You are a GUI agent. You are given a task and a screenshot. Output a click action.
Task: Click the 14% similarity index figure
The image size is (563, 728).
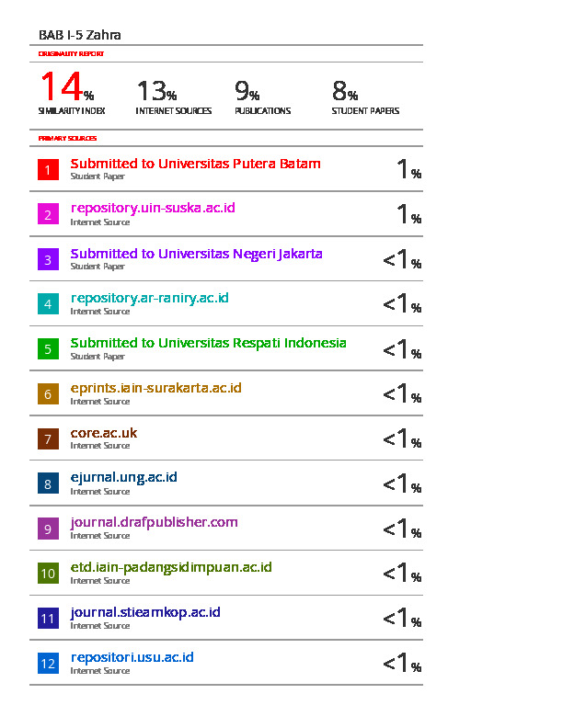tap(67, 86)
